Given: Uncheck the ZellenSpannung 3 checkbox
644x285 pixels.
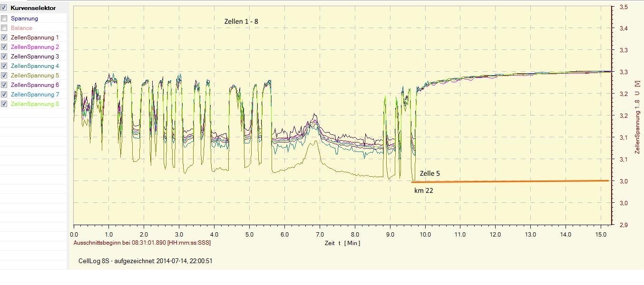Looking at the screenshot, I should click(x=4, y=57).
